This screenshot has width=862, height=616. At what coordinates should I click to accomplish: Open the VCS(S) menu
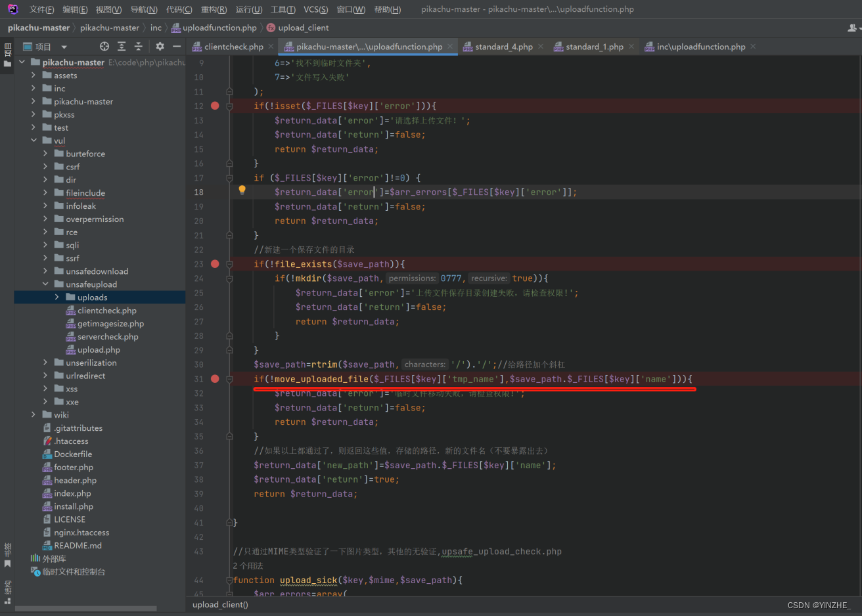tap(315, 9)
